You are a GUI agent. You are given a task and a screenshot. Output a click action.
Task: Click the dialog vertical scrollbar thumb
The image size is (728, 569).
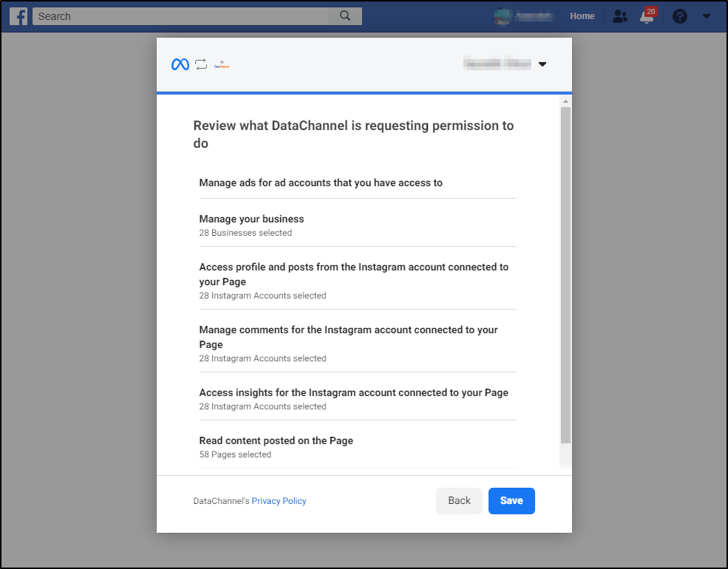coord(565,275)
